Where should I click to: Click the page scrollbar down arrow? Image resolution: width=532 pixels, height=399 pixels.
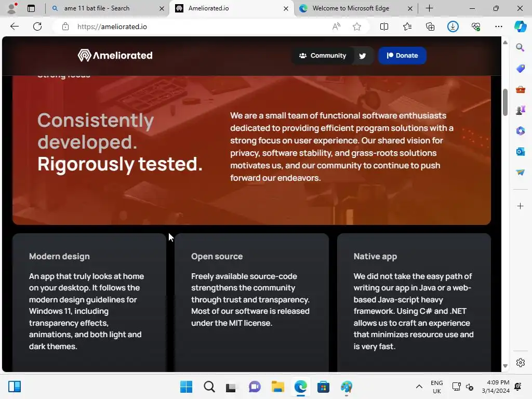tap(505, 366)
